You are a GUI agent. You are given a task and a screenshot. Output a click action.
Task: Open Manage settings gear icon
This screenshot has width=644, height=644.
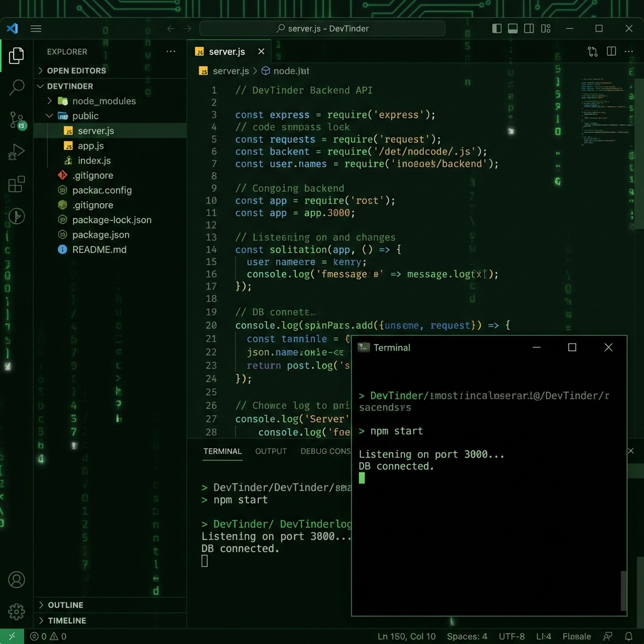pos(16,611)
